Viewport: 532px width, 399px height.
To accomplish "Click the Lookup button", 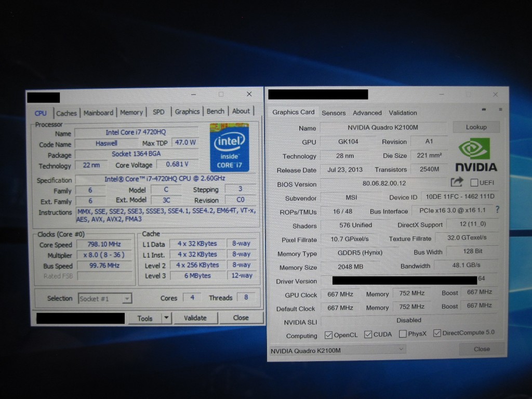I will (x=476, y=127).
